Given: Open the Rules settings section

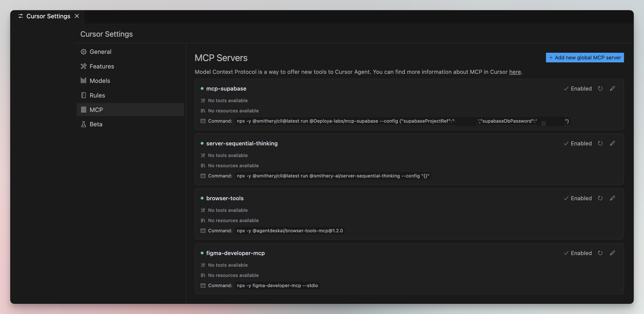Looking at the screenshot, I should 97,95.
